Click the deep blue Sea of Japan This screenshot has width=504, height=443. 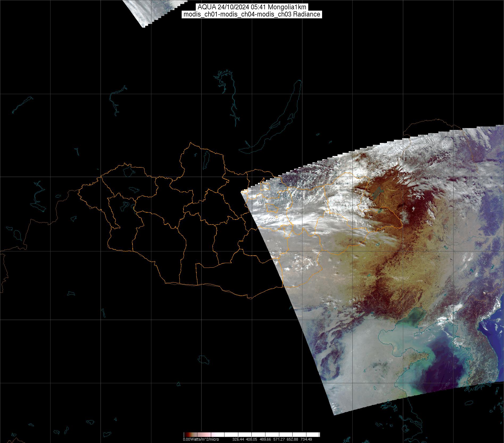[x=495, y=332]
